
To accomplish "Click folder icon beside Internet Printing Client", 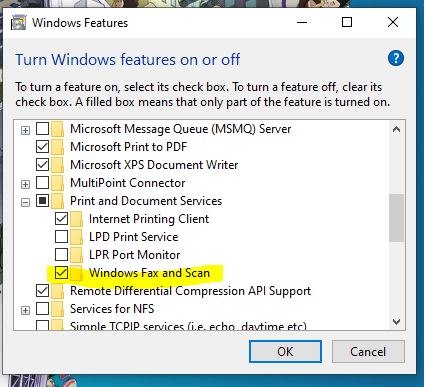I will 77,219.
